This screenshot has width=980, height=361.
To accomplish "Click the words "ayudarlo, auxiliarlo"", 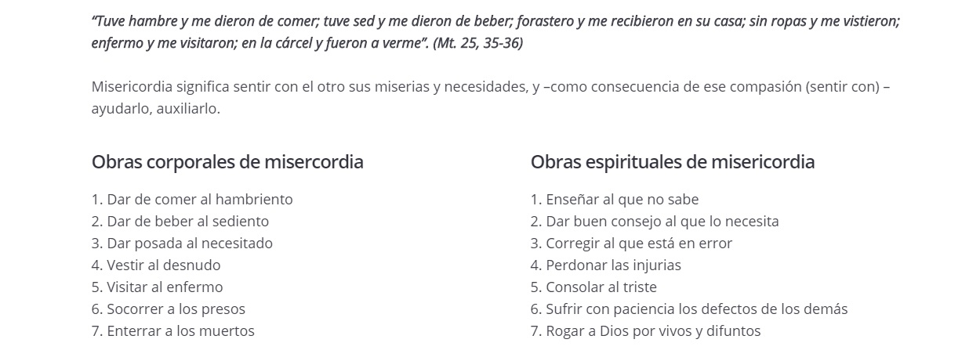I will pos(155,108).
